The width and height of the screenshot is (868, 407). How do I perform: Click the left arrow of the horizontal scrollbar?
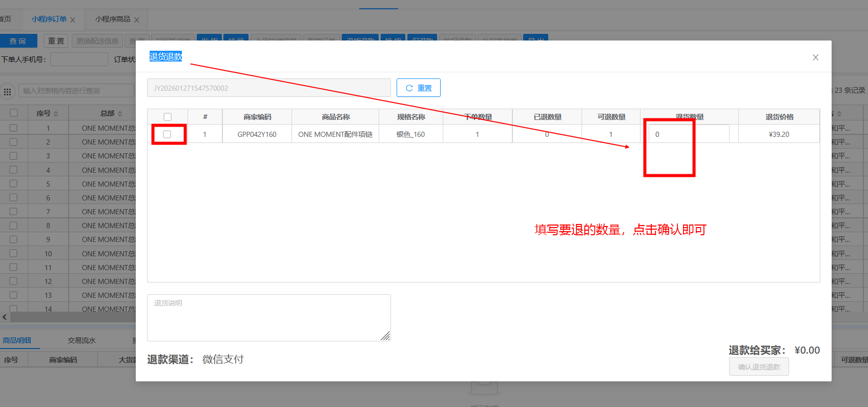(x=5, y=317)
